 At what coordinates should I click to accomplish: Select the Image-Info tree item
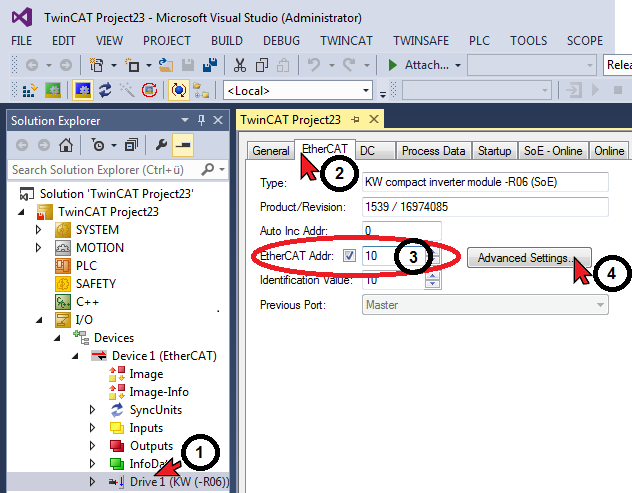point(159,392)
